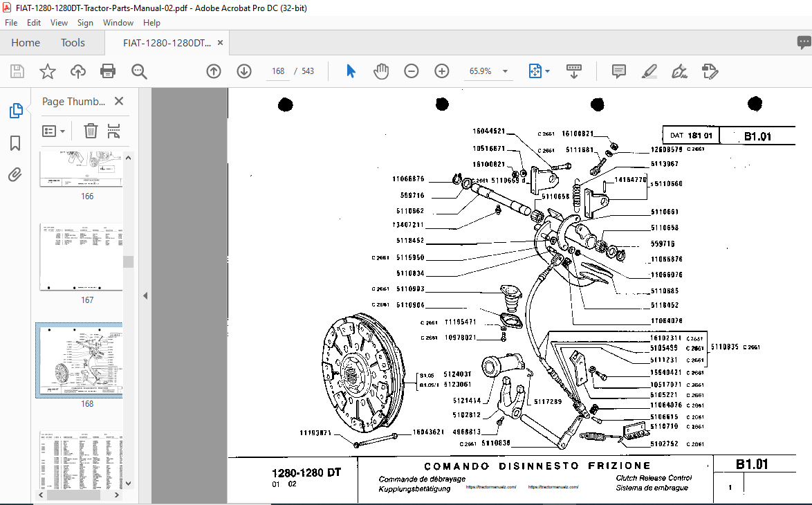Open the View menu

59,23
